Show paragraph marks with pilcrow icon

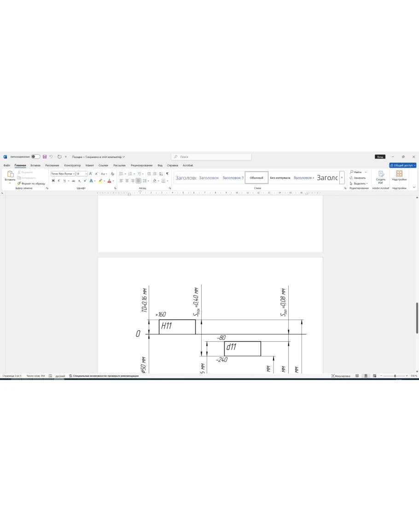click(167, 174)
